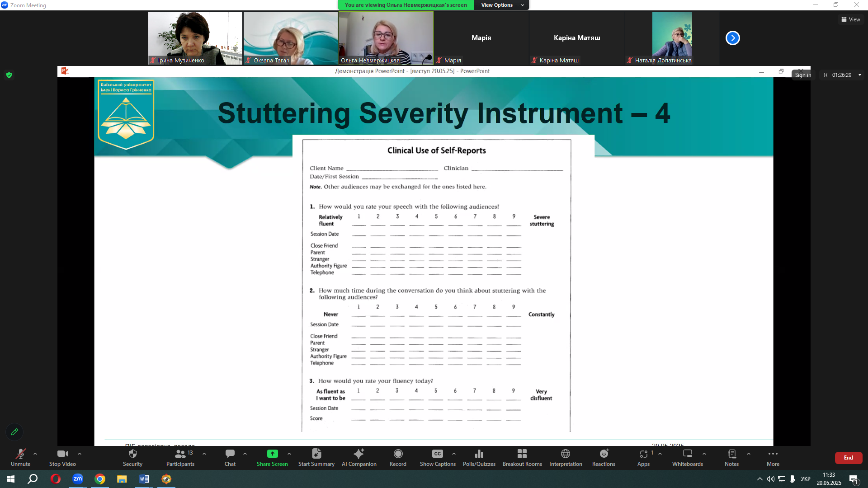Screen dimensions: 868x488
Task: Click the red End meeting button
Action: [x=848, y=458]
